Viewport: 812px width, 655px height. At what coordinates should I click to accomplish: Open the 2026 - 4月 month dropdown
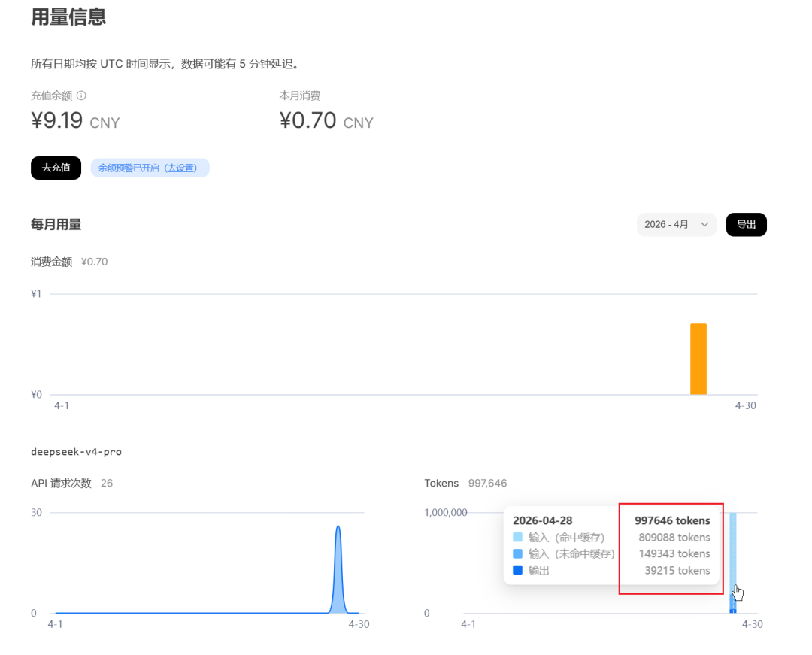pos(676,224)
